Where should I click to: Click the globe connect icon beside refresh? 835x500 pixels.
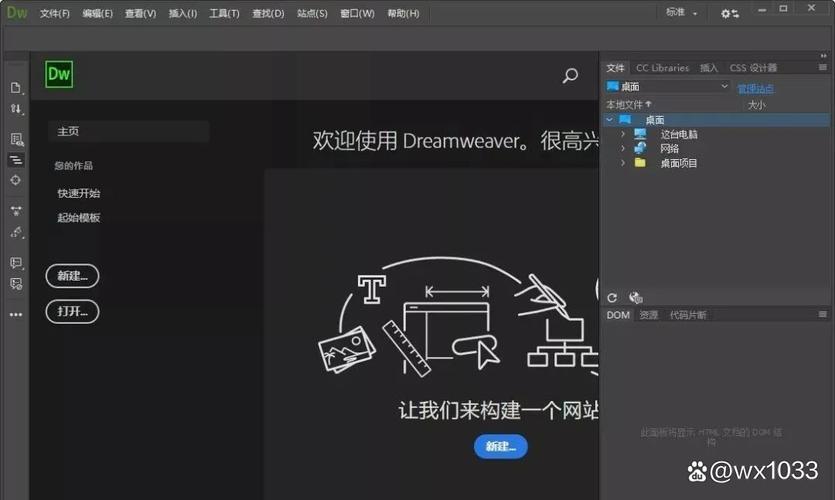pos(635,298)
